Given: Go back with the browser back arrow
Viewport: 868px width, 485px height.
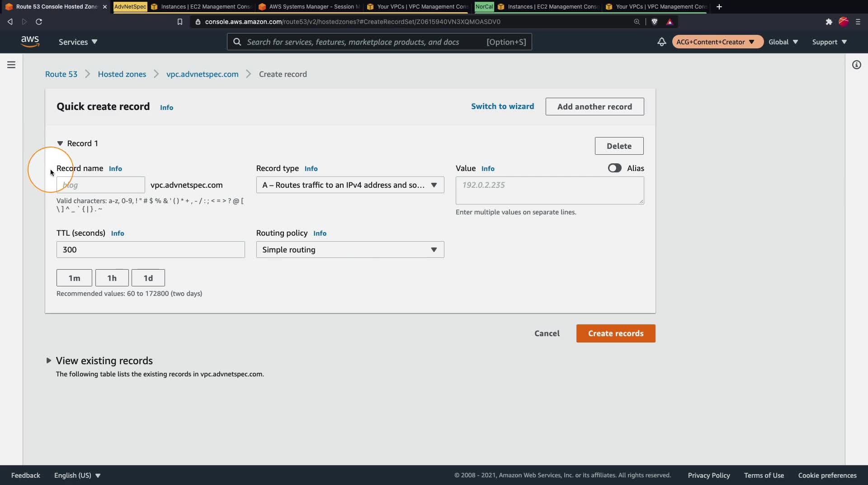Looking at the screenshot, I should 10,22.
